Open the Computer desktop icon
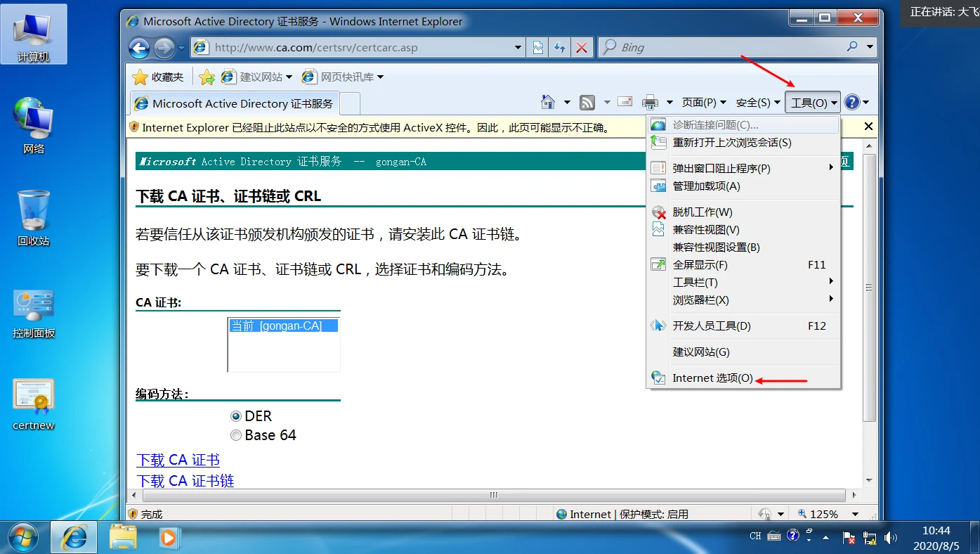This screenshot has height=554, width=980. [x=34, y=35]
